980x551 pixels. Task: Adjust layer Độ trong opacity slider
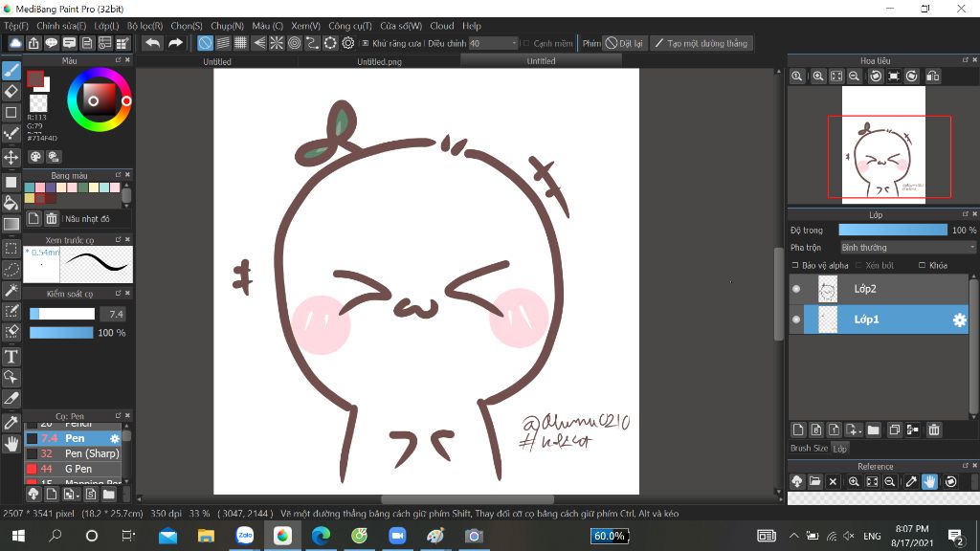893,230
